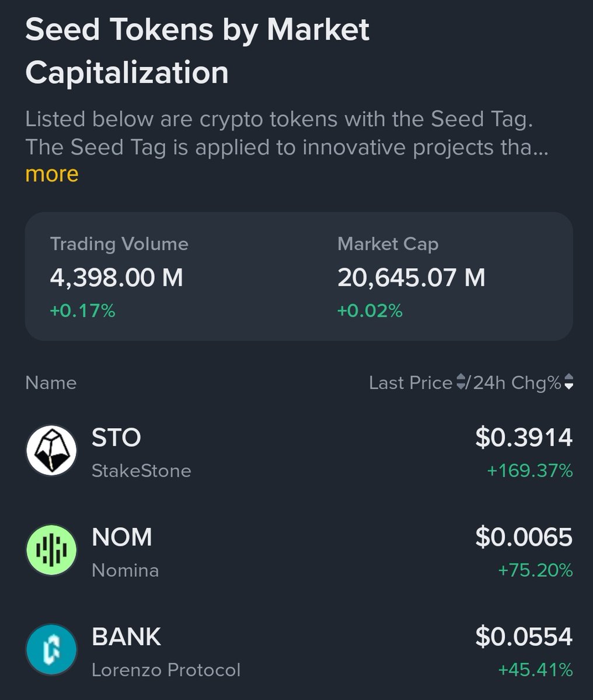
Task: Tap the Market Cap 20,645.07 M figure
Action: tap(411, 277)
